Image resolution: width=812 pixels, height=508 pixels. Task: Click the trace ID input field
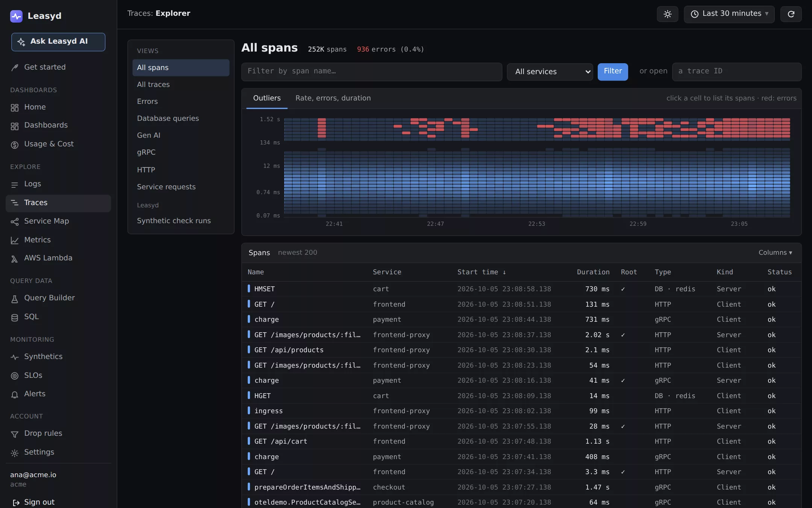pyautogui.click(x=737, y=72)
